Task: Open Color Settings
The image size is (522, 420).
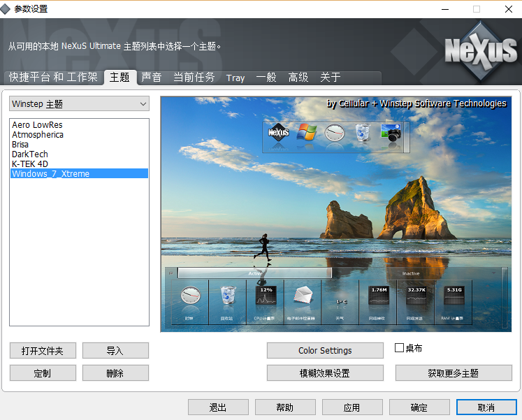Action: pos(325,350)
